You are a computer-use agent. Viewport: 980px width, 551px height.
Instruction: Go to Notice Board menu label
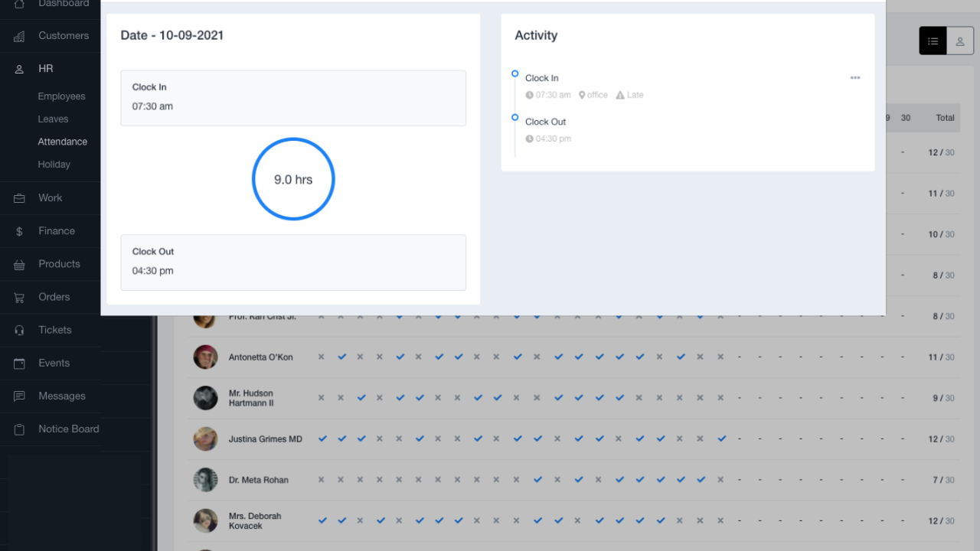point(69,429)
